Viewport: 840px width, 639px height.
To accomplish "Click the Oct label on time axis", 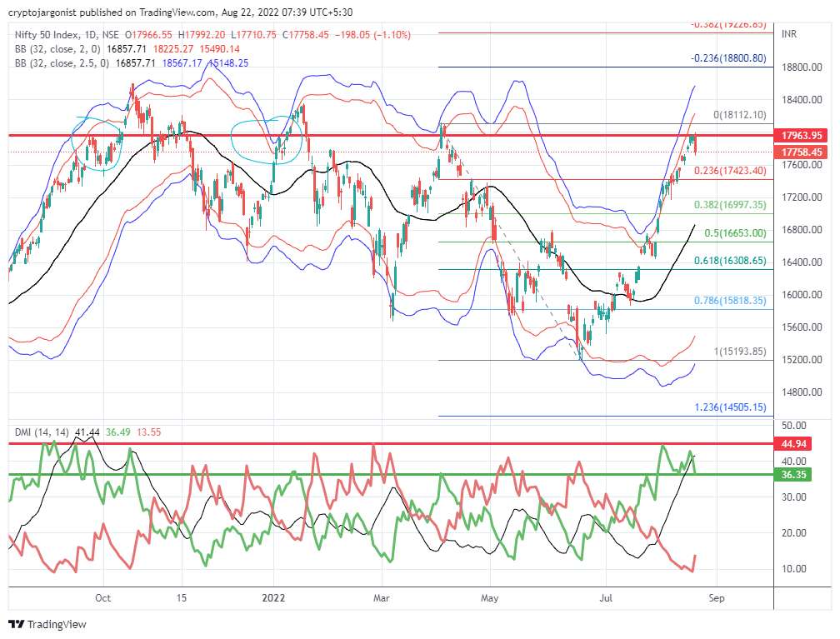I will pyautogui.click(x=102, y=597).
